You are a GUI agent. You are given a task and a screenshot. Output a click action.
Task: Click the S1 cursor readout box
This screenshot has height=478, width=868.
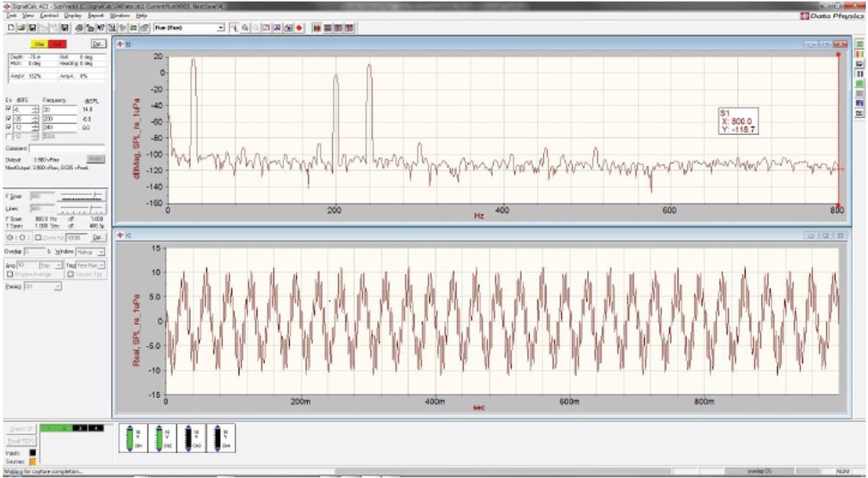tap(738, 121)
